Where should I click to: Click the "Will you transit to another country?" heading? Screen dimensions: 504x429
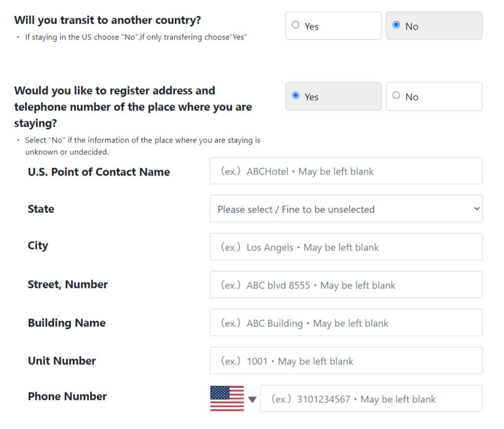(108, 21)
